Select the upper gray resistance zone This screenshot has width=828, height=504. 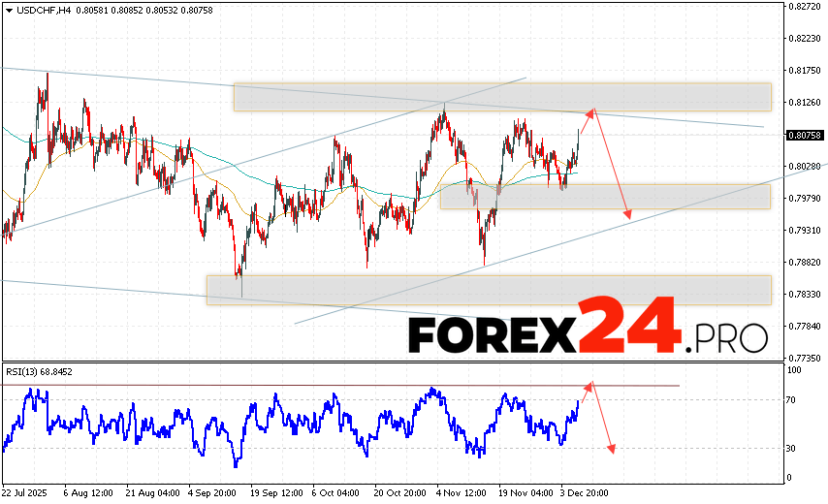(x=501, y=97)
